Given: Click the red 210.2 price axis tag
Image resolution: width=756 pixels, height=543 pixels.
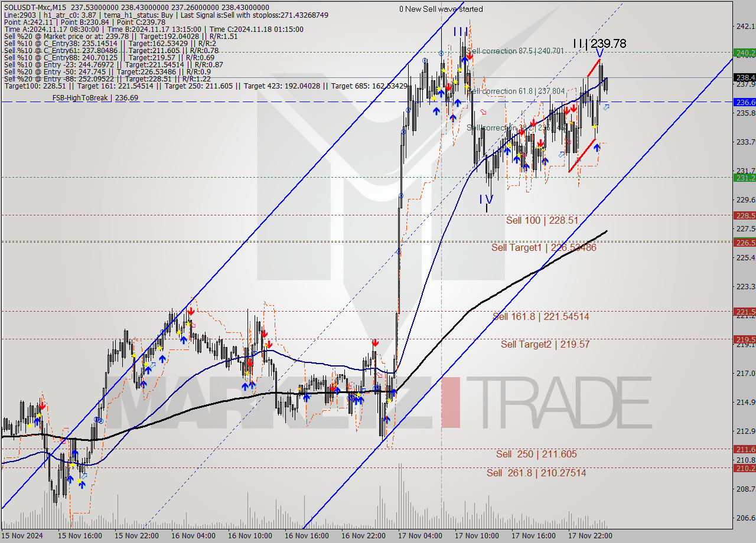Looking at the screenshot, I should coord(745,468).
